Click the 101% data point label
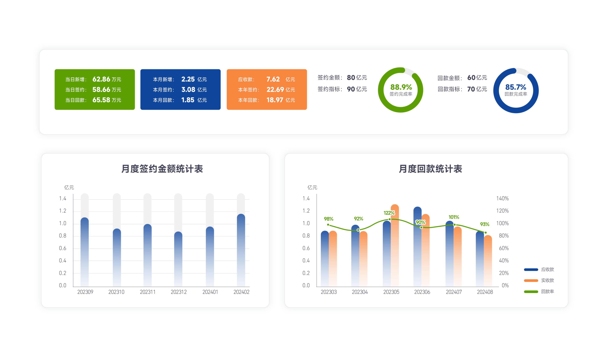 coord(454,217)
